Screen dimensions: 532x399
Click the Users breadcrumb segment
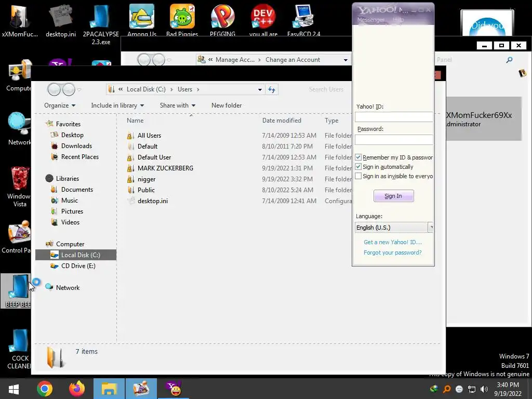click(x=185, y=89)
